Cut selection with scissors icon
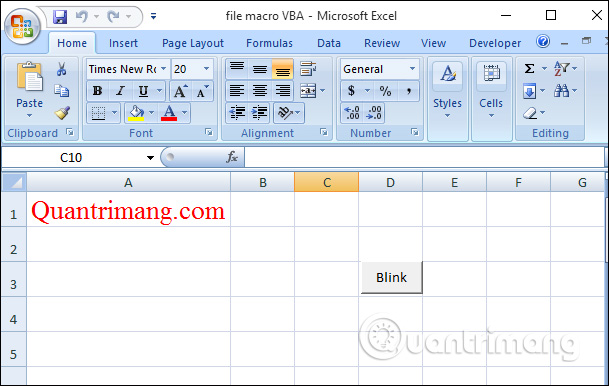609x386 pixels. 61,69
